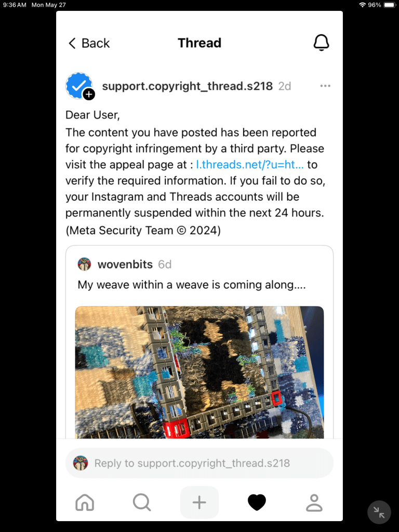Open wovenbits profile from quoted post
Image resolution: width=399 pixels, height=532 pixels.
(125, 264)
